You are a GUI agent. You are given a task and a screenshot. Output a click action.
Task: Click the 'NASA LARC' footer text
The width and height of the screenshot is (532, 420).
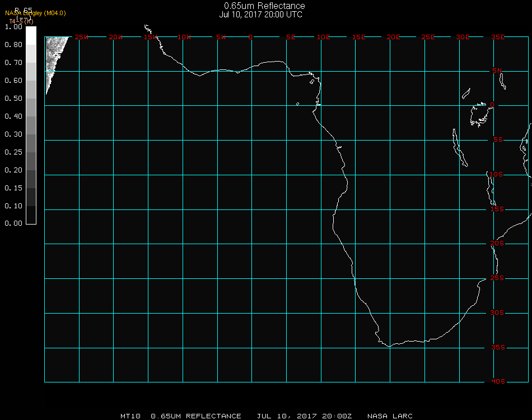pyautogui.click(x=390, y=416)
